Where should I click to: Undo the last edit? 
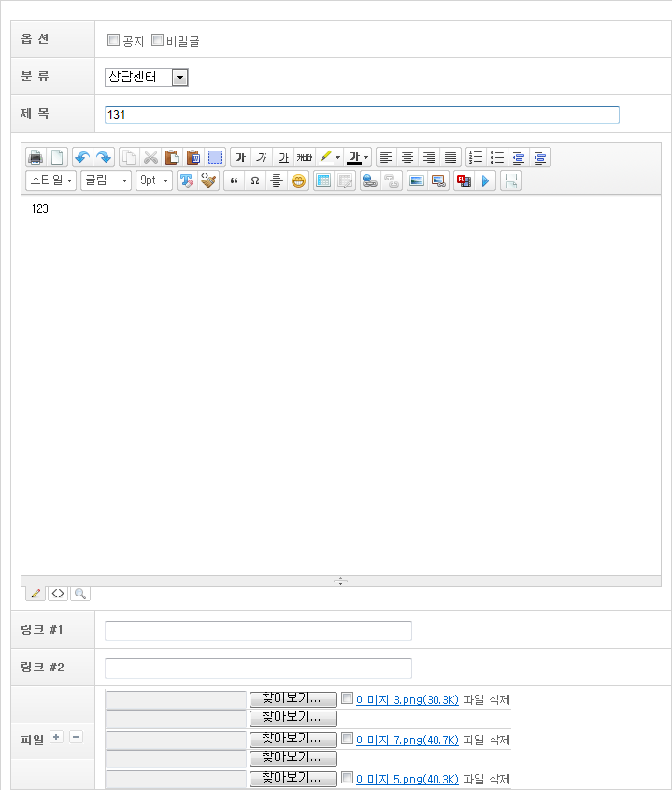[81, 157]
